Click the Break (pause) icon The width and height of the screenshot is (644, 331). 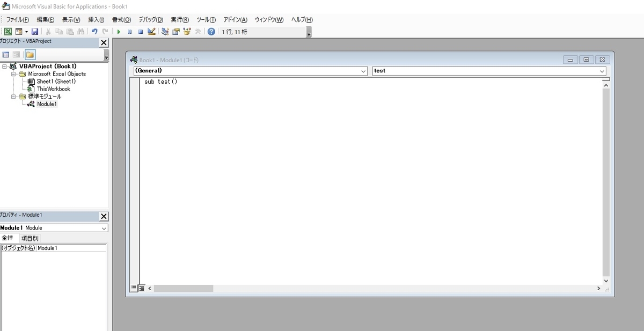pos(129,32)
